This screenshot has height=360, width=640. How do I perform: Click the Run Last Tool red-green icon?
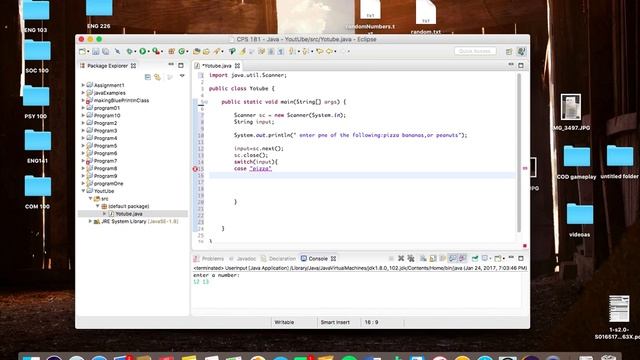tap(156, 51)
